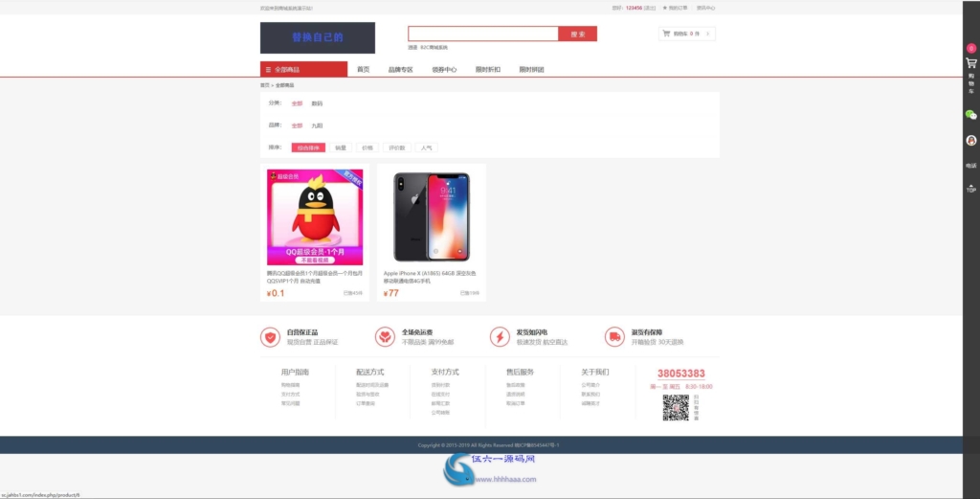
Task: Click the 配送方式 footer heading
Action: point(370,372)
